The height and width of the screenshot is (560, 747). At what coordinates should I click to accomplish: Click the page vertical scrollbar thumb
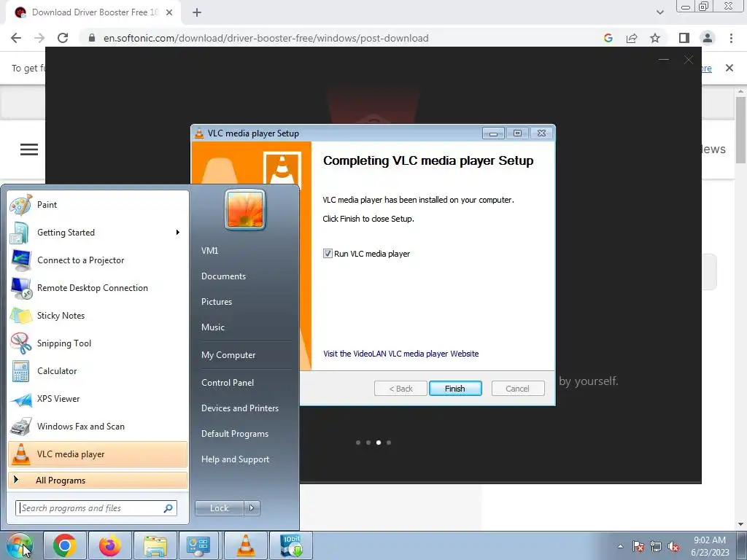[740, 130]
